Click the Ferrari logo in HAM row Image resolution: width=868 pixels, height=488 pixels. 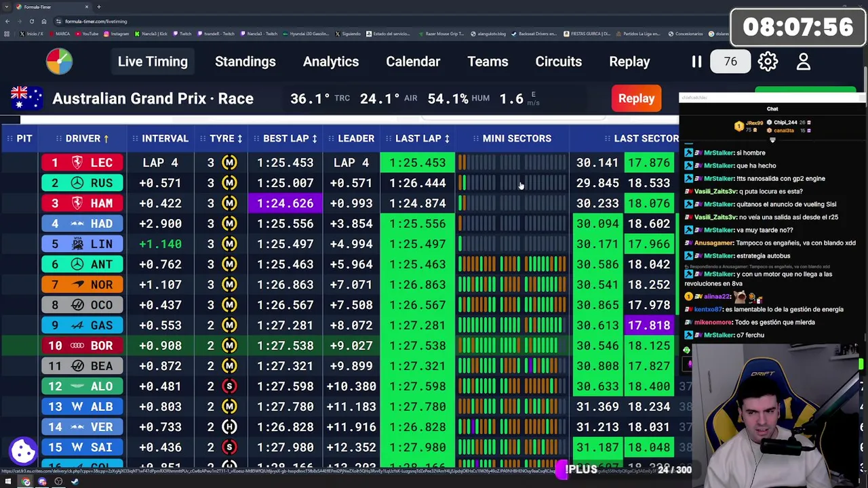pos(77,203)
